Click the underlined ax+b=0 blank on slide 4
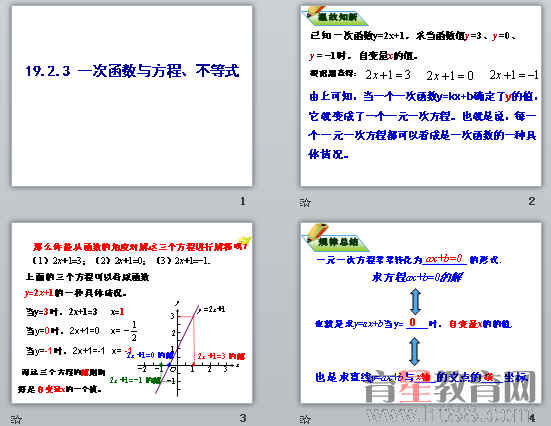The width and height of the screenshot is (551, 426). (444, 259)
